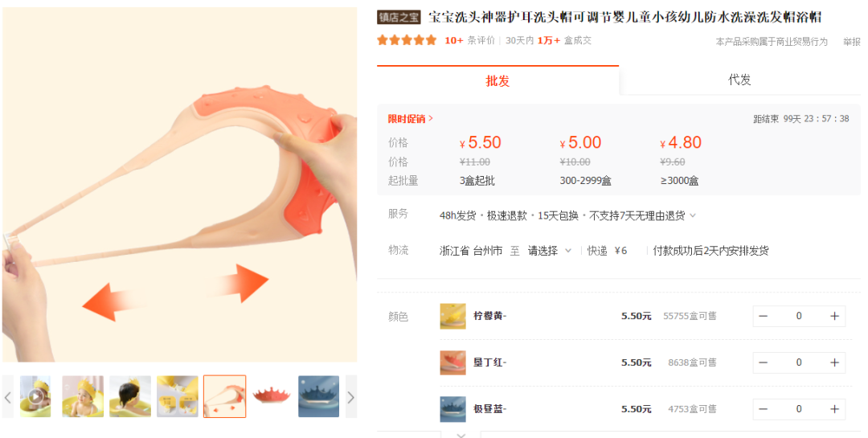Image resolution: width=868 pixels, height=438 pixels.
Task: Switch to the 批发 tab
Action: click(x=497, y=81)
